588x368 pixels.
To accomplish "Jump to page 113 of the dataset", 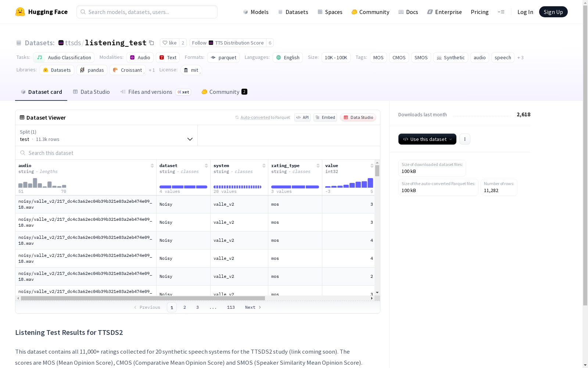I will coord(231,307).
